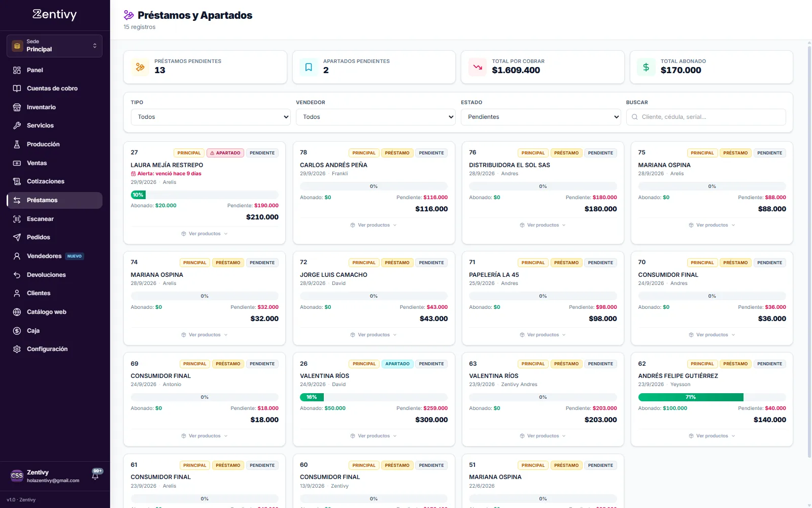Click the Catálogo web globe icon
Screen dimensions: 812x508
click(17, 312)
